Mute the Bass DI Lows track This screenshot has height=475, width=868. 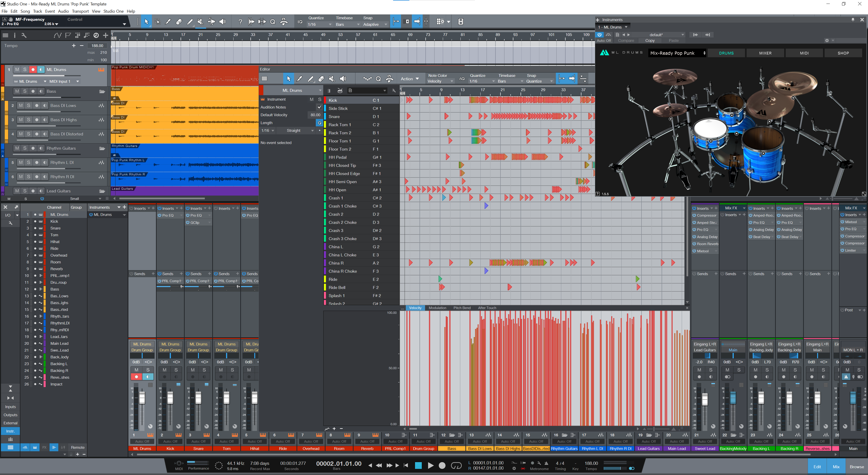point(21,106)
